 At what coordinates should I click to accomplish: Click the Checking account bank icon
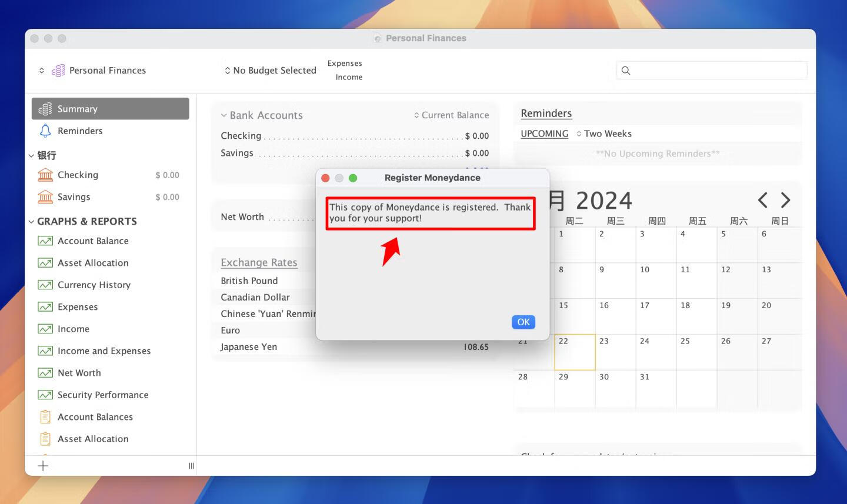45,175
